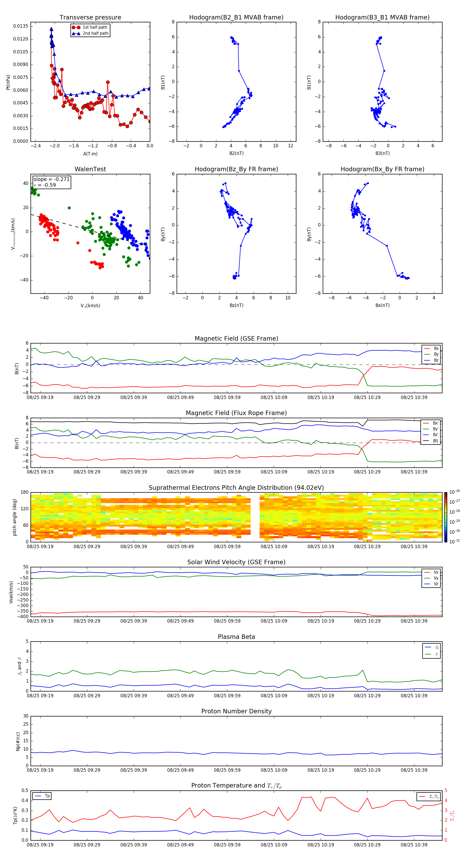The height and width of the screenshot is (868, 473).
Task: Click the red Te/Tp vertical axis label
Action: (452, 815)
